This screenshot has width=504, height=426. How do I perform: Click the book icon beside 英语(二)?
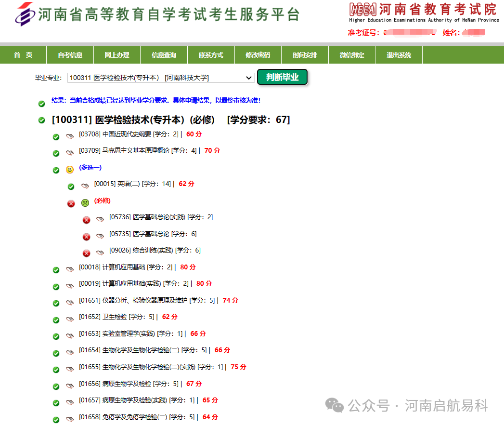click(x=85, y=185)
